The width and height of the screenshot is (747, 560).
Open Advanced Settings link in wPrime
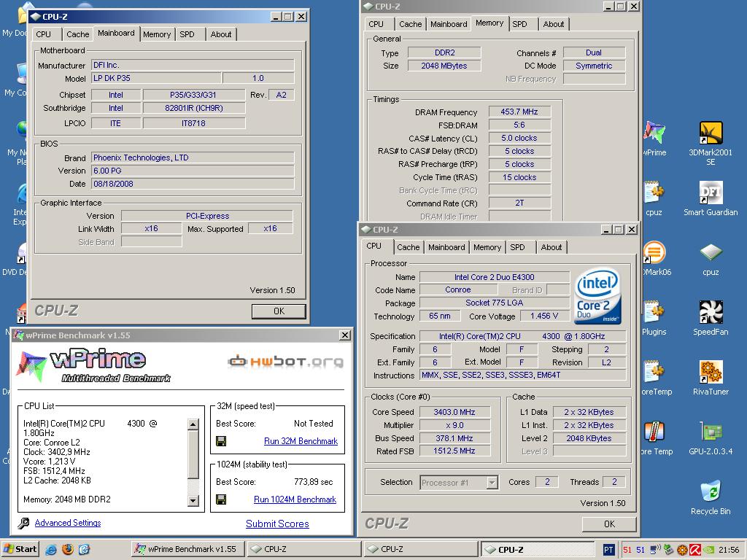[68, 523]
